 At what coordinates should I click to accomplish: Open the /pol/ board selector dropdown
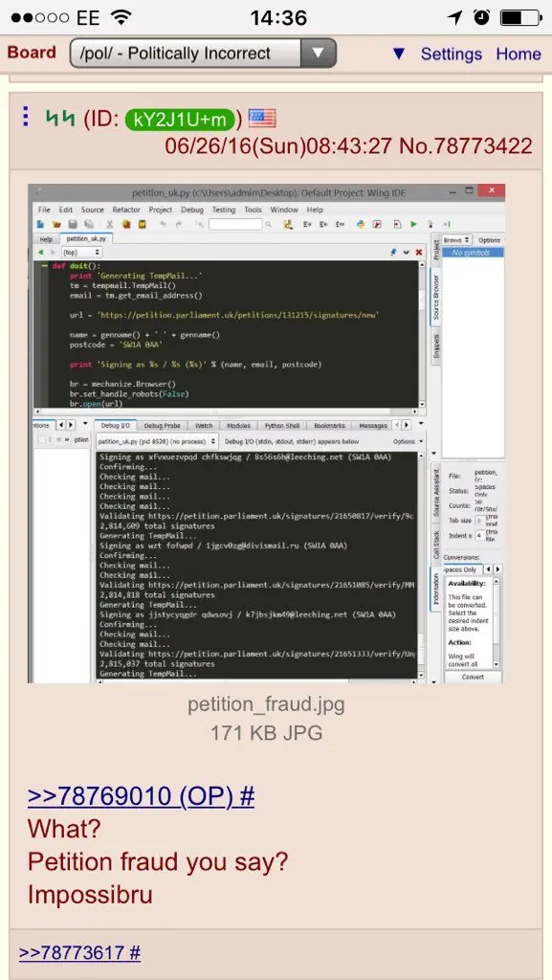pyautogui.click(x=203, y=54)
